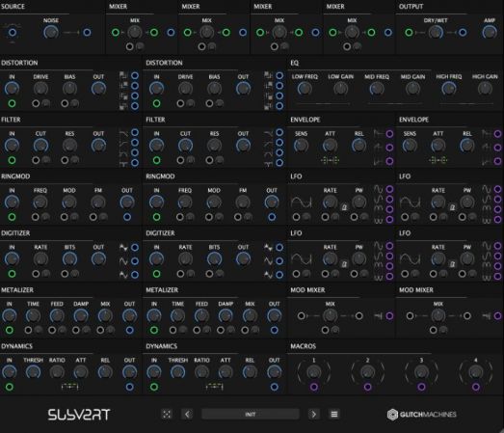This screenshot has width=504, height=433.
Task: Click the SENS knob on left ENVELOPE
Action: (x=302, y=146)
